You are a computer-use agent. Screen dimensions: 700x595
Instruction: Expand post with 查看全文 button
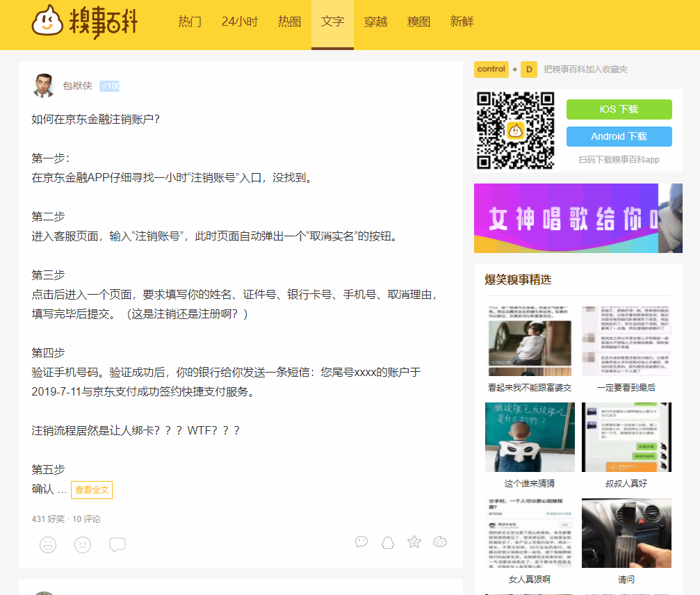tap(92, 489)
